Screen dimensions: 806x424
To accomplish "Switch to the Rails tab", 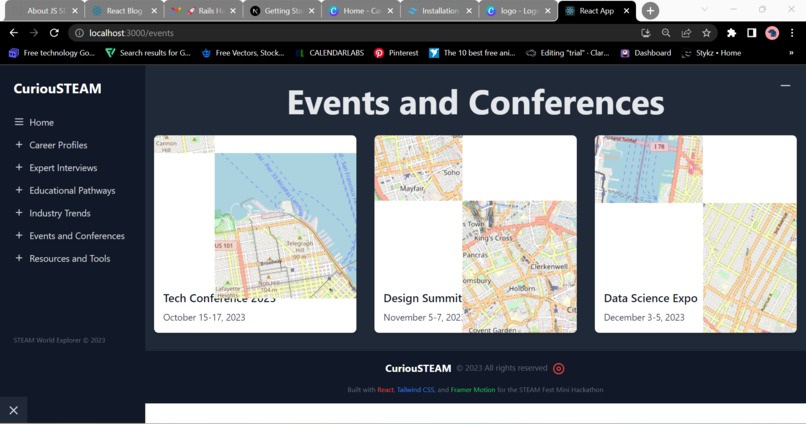I will tap(204, 11).
